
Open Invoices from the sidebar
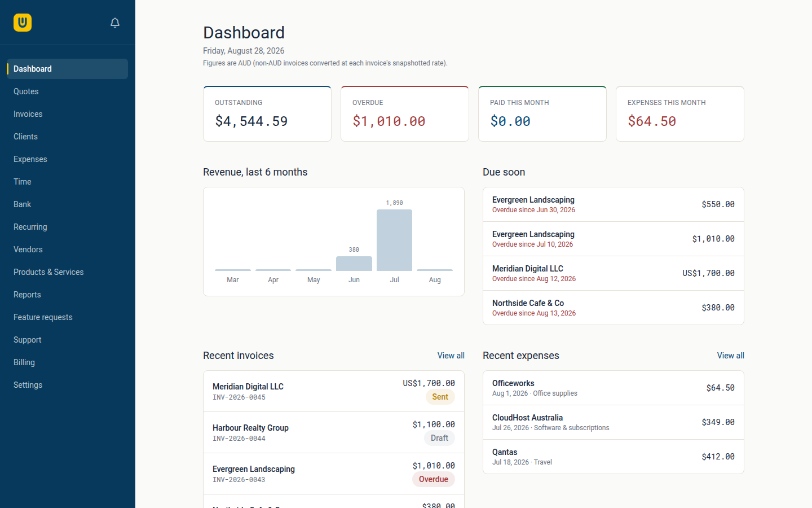click(x=67, y=114)
